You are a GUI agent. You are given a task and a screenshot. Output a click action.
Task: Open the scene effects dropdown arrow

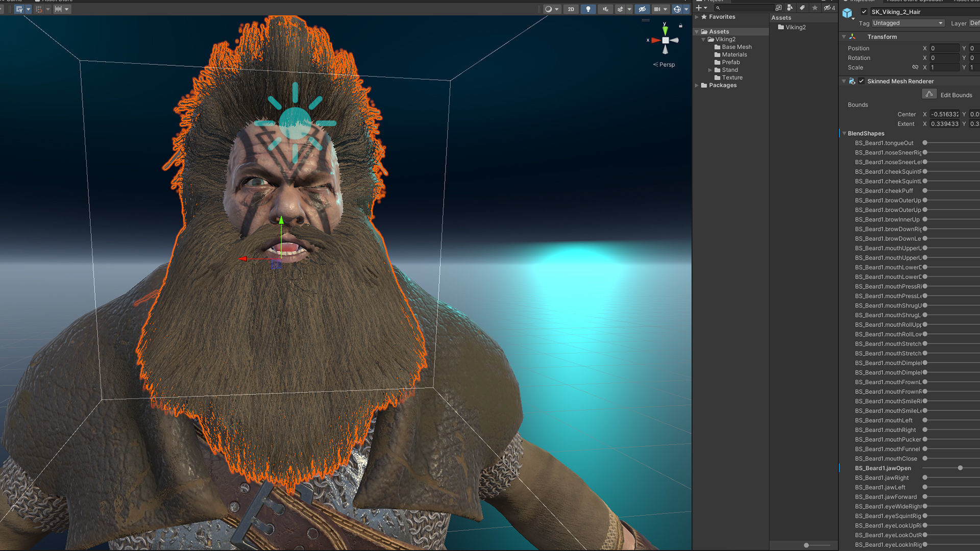629,9
